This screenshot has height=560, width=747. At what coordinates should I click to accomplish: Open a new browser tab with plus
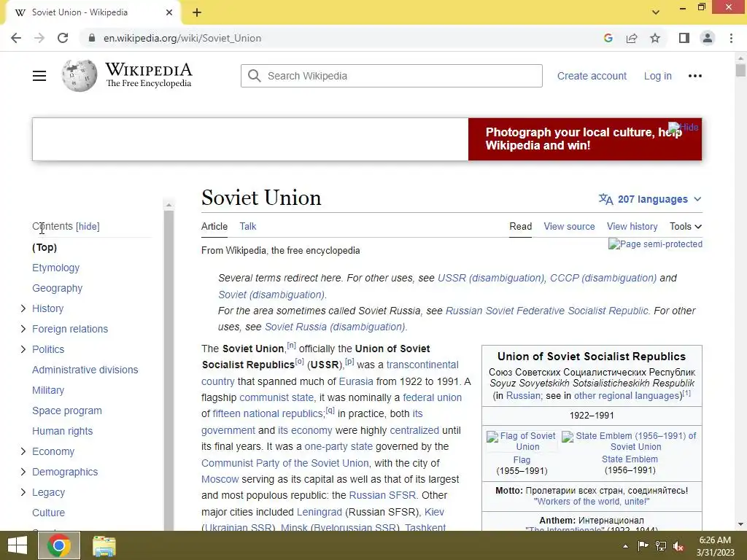point(197,13)
